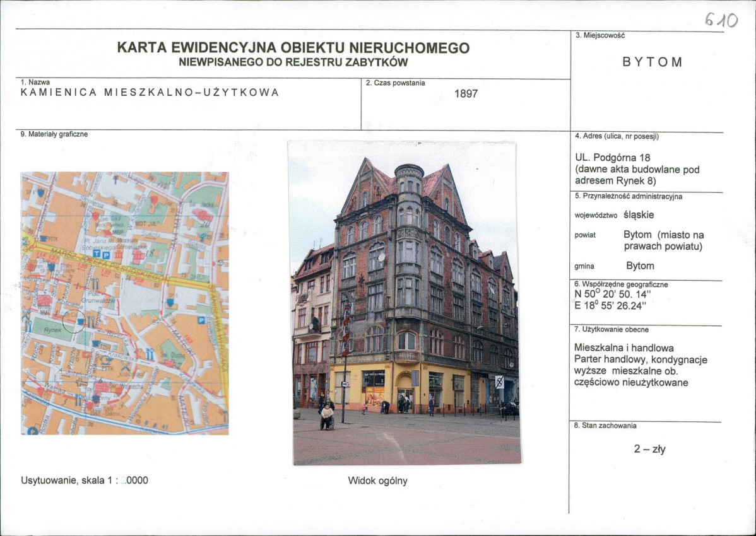Viewport: 756px width, 536px height.
Task: Click the blue parking P icon on Piłsudskiego street
Action: [105, 254]
